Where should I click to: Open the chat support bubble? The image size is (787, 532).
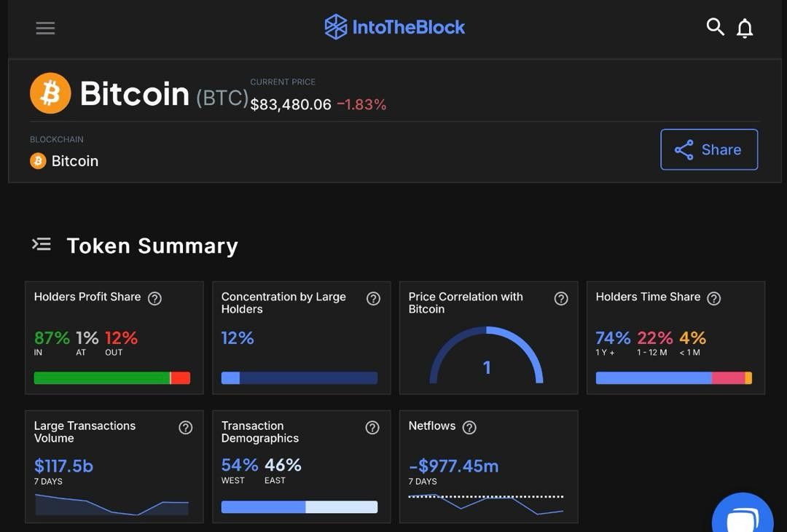coord(742,517)
